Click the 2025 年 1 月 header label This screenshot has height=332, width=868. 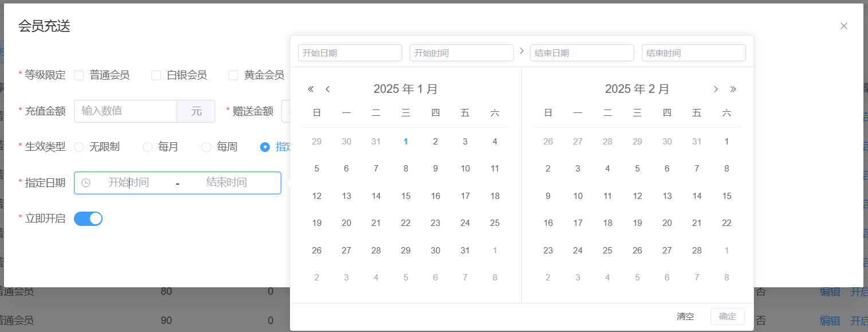click(x=406, y=89)
